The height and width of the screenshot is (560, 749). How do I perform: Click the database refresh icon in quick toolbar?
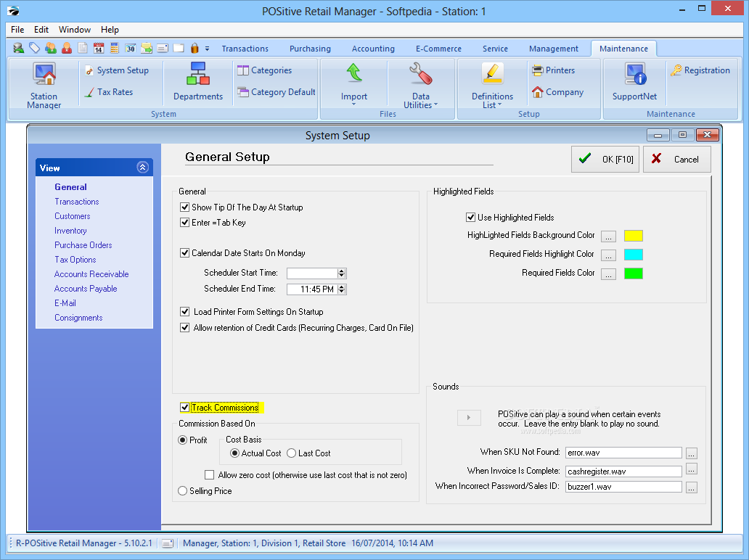[x=18, y=48]
